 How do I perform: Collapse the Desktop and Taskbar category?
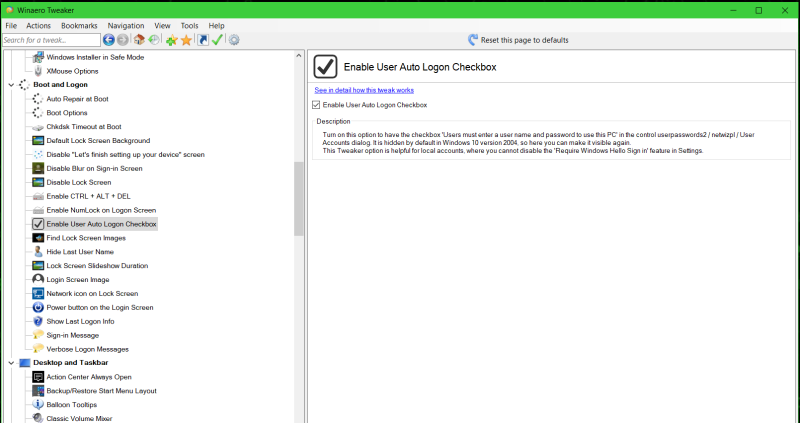coord(11,363)
